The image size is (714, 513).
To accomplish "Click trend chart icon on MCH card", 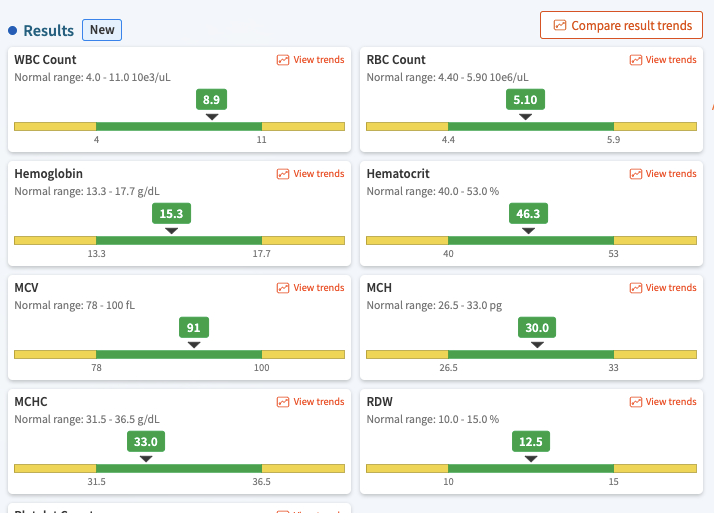I will (636, 288).
